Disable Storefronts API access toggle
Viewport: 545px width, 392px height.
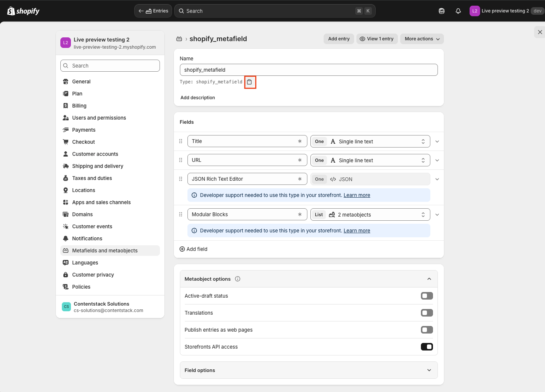[427, 347]
